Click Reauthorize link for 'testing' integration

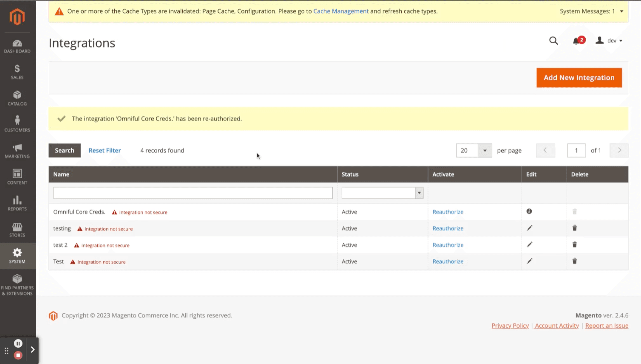(x=448, y=228)
